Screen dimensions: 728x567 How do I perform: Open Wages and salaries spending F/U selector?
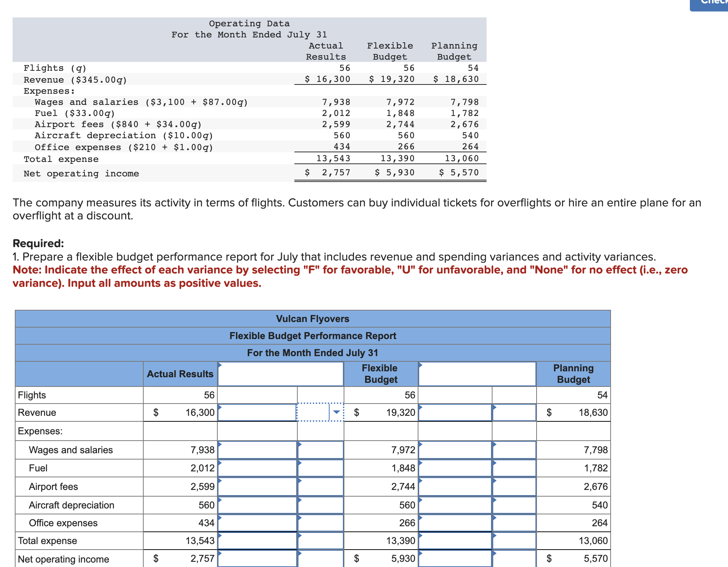pyautogui.click(x=321, y=450)
